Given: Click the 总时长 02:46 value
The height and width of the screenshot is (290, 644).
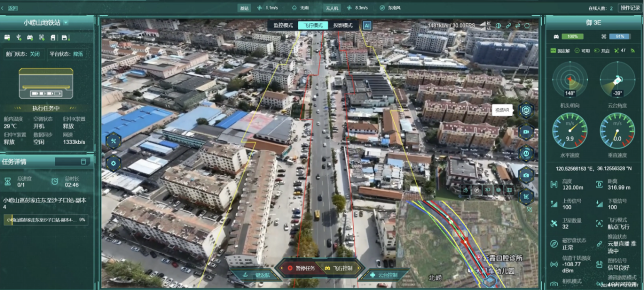Looking at the screenshot, I should (x=72, y=185).
